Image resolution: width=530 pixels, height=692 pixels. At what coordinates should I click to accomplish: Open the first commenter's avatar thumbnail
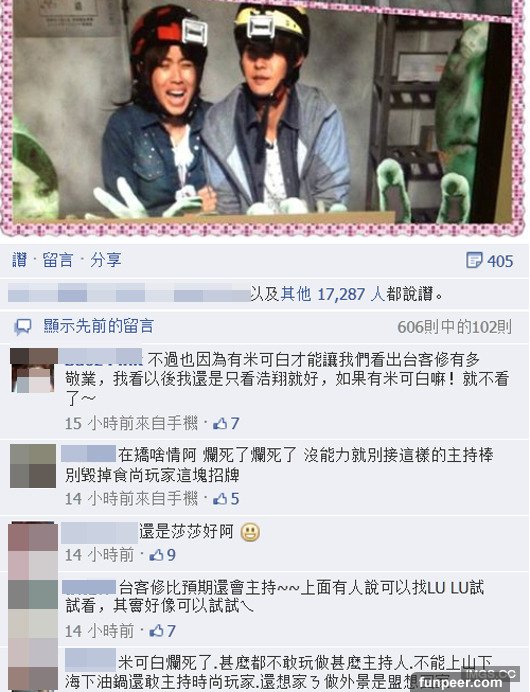pyautogui.click(x=34, y=370)
